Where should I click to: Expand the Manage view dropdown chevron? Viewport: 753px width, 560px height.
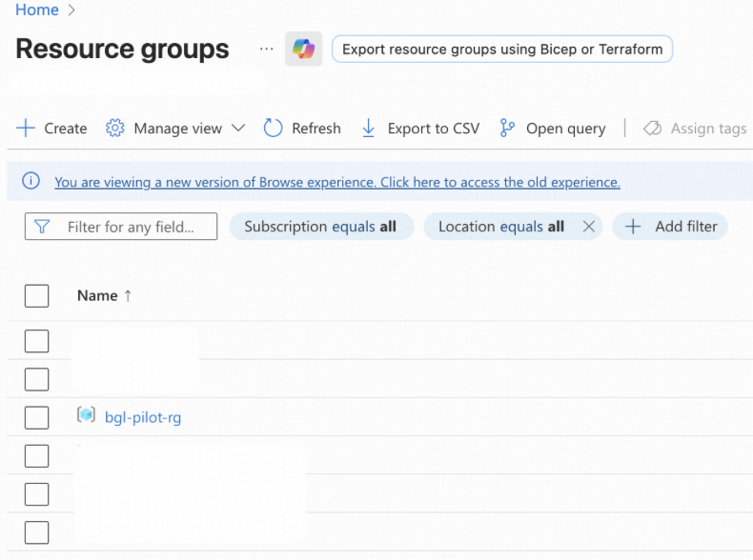238,129
